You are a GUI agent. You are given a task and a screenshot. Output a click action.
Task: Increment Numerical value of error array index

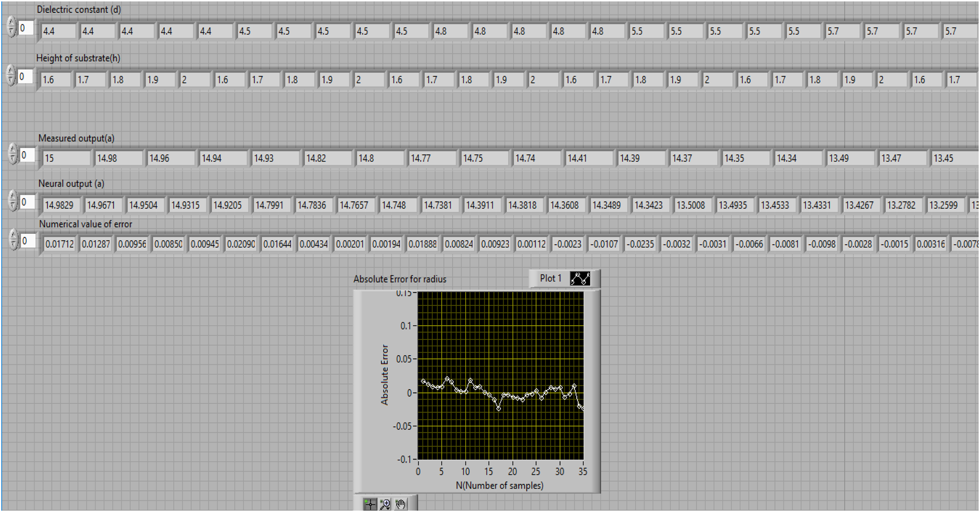pyautogui.click(x=13, y=236)
